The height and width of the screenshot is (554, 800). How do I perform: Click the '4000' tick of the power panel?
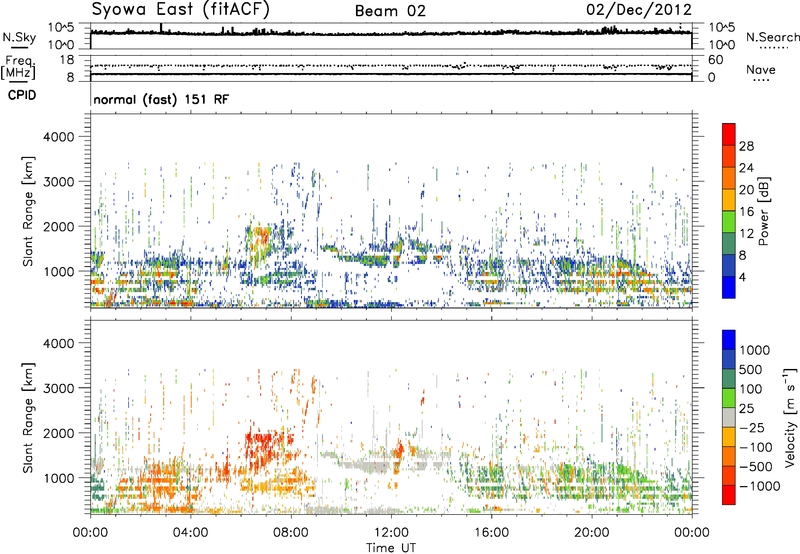point(59,137)
